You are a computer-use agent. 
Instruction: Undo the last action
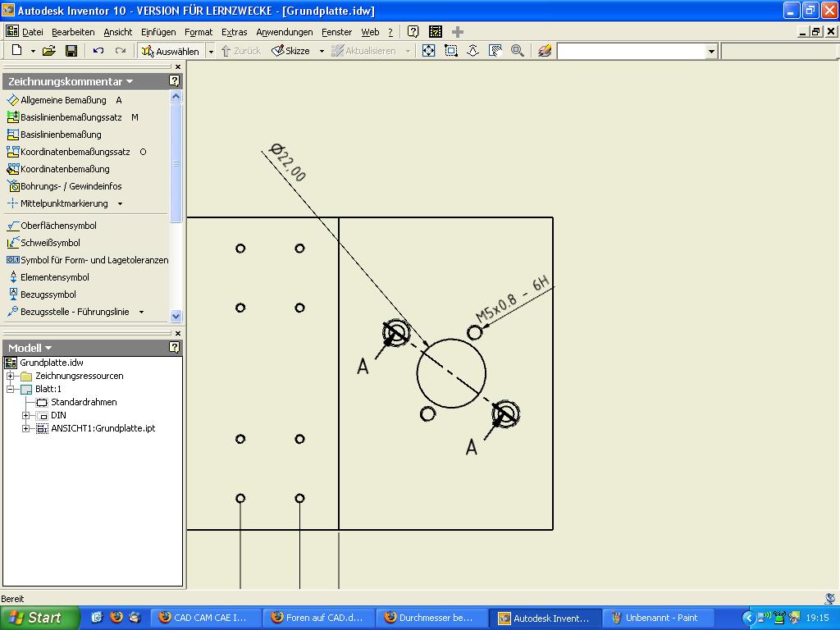(x=98, y=50)
